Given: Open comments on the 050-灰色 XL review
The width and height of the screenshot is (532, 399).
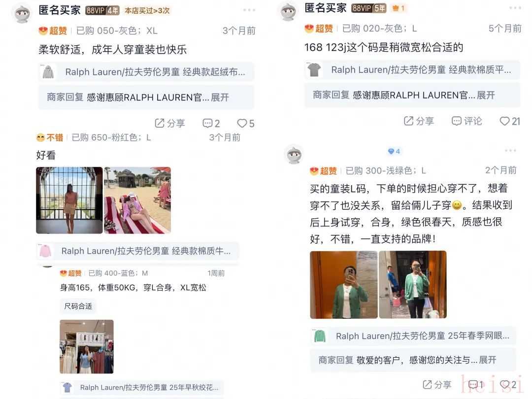Looking at the screenshot, I should [211, 123].
